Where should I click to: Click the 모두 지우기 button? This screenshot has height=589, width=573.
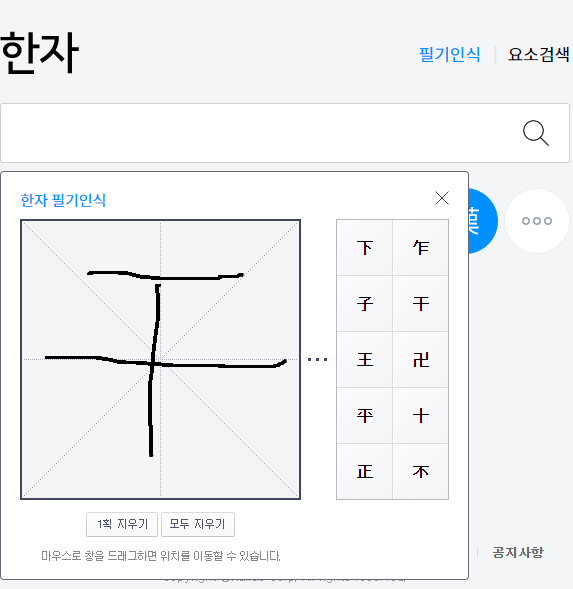tap(198, 524)
